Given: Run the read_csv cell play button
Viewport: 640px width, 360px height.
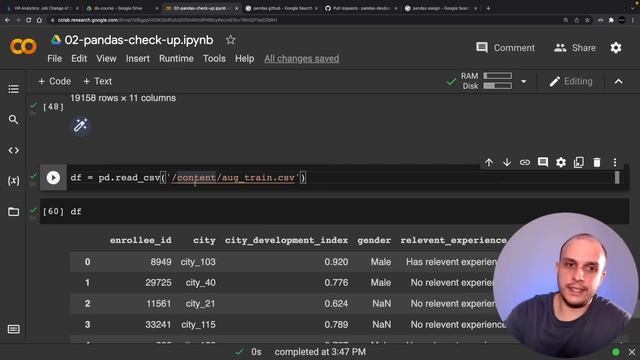Looking at the screenshot, I should (x=53, y=178).
